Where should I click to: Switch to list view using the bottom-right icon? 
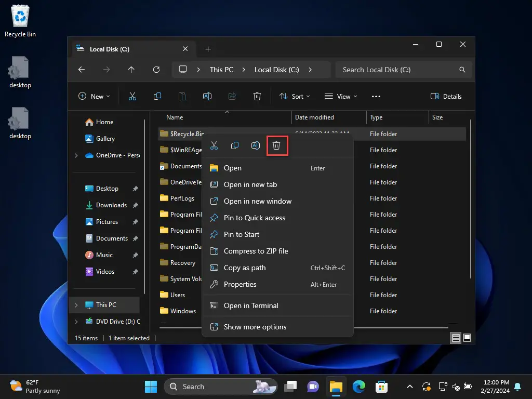pyautogui.click(x=456, y=338)
